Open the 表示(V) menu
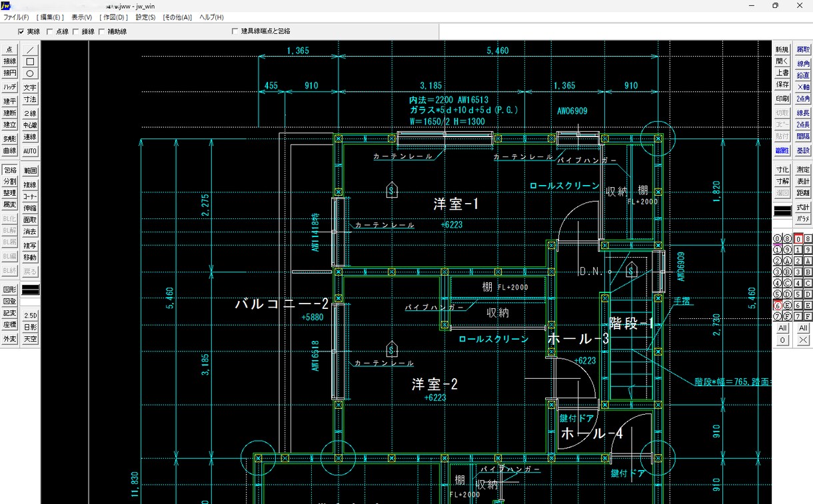The image size is (813, 504). (82, 17)
